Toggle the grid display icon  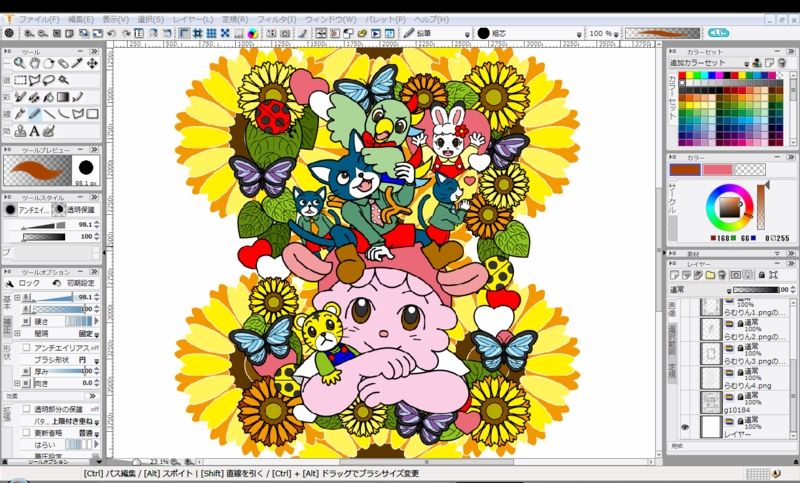point(211,34)
